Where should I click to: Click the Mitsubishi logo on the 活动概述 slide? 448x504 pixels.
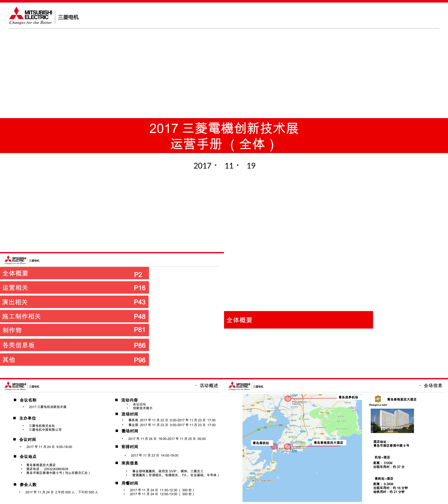tap(15, 386)
